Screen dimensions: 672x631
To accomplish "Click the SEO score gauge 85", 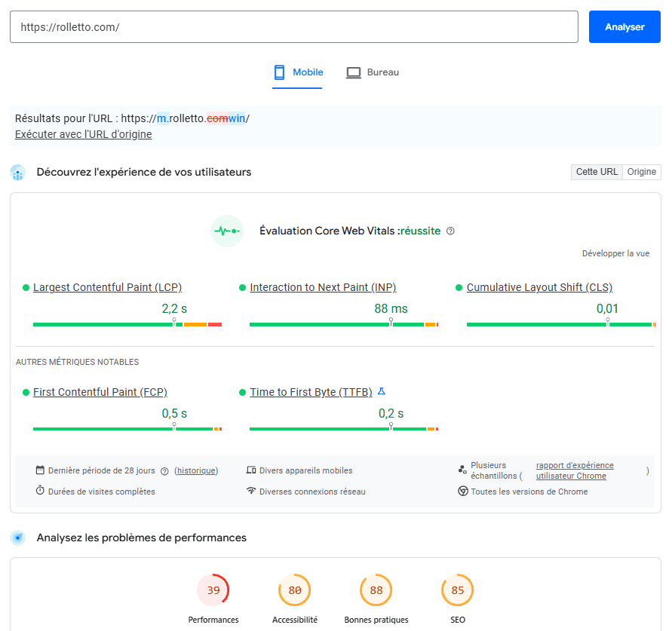I will 458,590.
